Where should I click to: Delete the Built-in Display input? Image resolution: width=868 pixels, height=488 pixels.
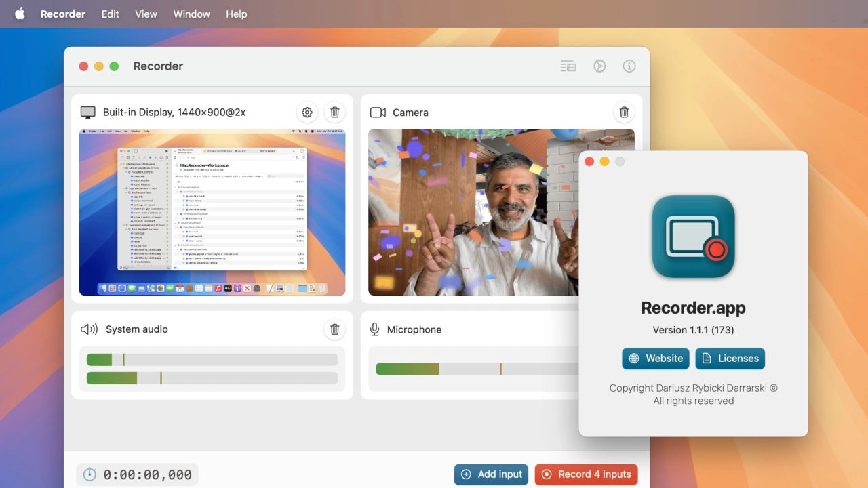(335, 113)
